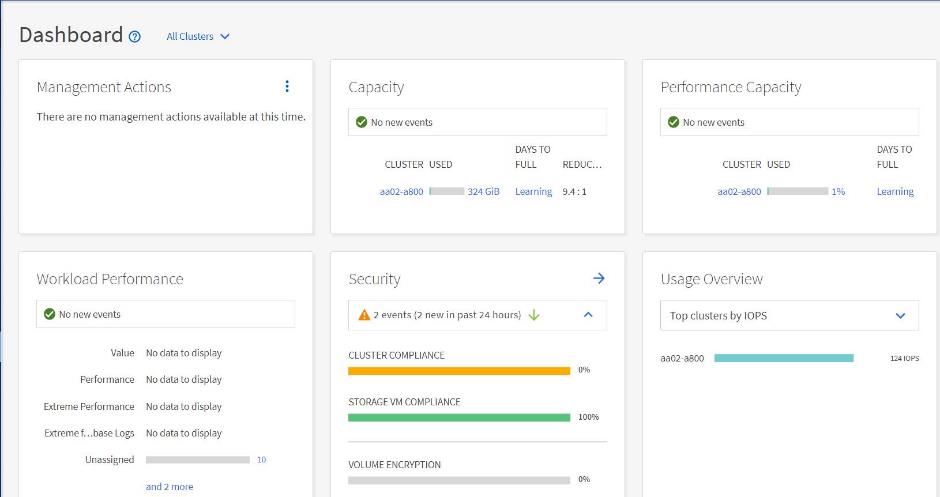This screenshot has width=940, height=497.
Task: Click green check icon in Performance Capacity card
Action: (x=673, y=122)
